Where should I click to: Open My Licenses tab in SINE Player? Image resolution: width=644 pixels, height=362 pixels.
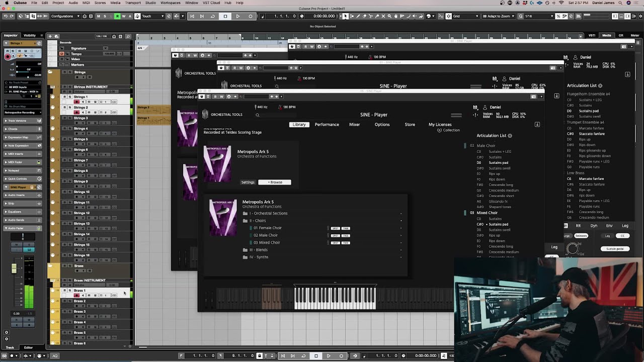[440, 124]
